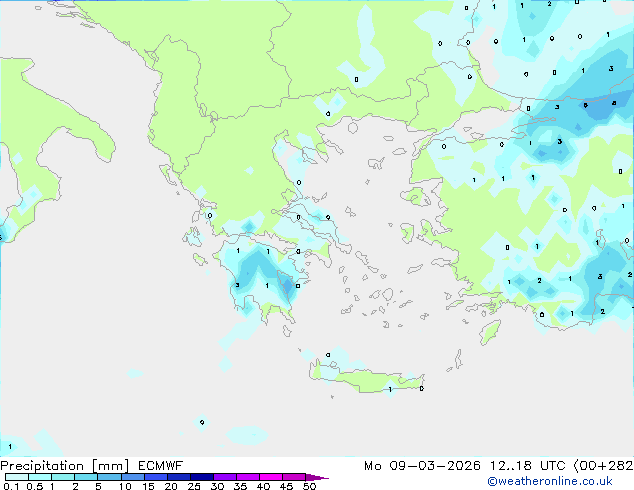Image resolution: width=634 pixels, height=490 pixels.
Task: Click the purple over-50 arrow at legend end
Action: click(x=317, y=477)
